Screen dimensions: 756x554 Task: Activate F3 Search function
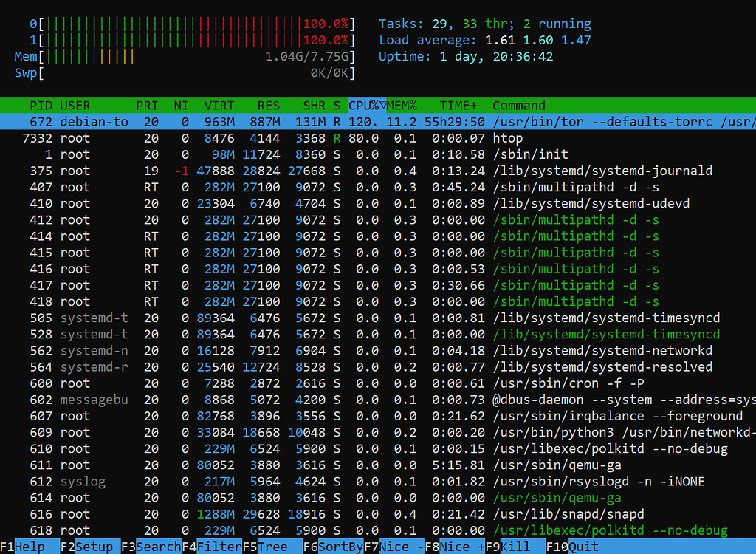pos(151,547)
